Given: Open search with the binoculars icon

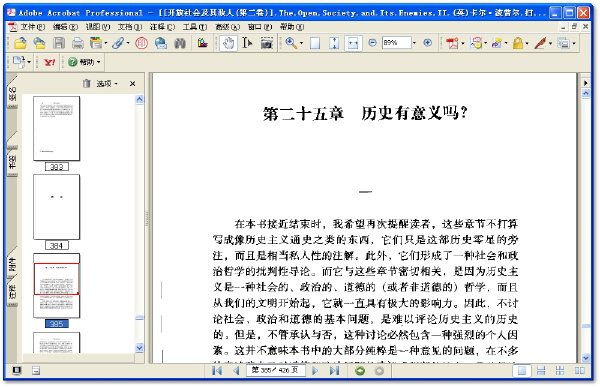Looking at the screenshot, I should tap(180, 42).
